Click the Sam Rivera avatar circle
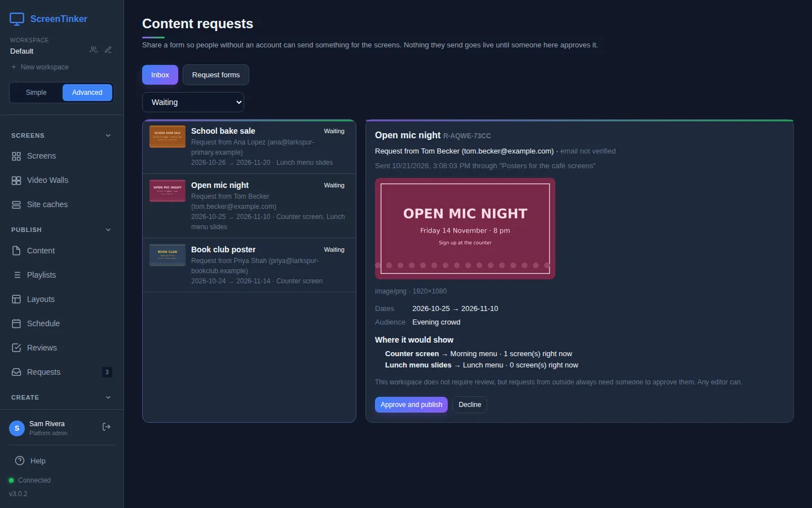 click(17, 428)
